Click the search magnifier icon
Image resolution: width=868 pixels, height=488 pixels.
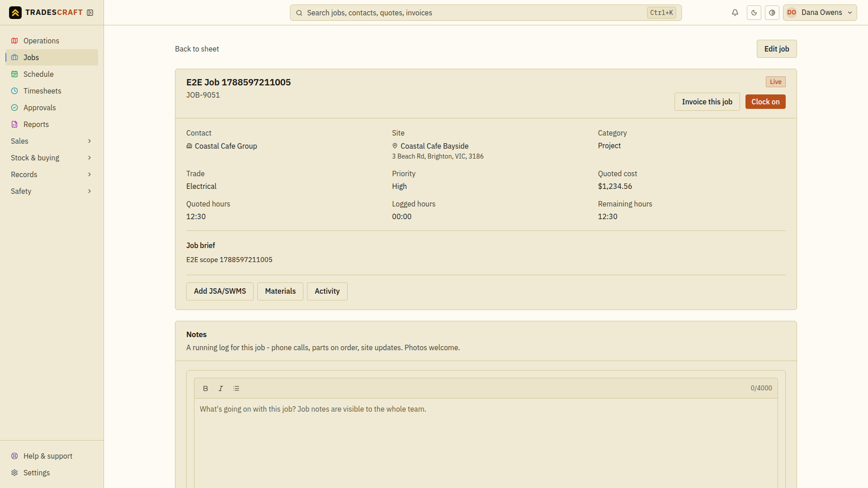click(299, 13)
